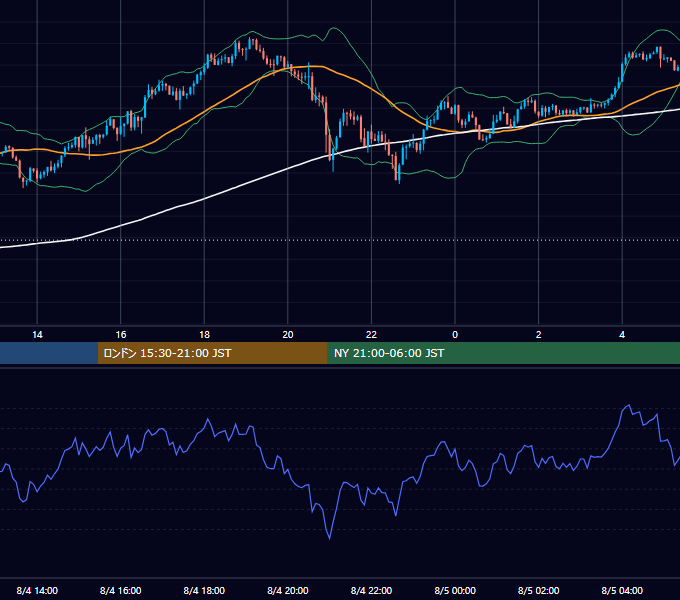This screenshot has width=680, height=600.
Task: Click the 8/4 16:00 time label
Action: point(121,590)
